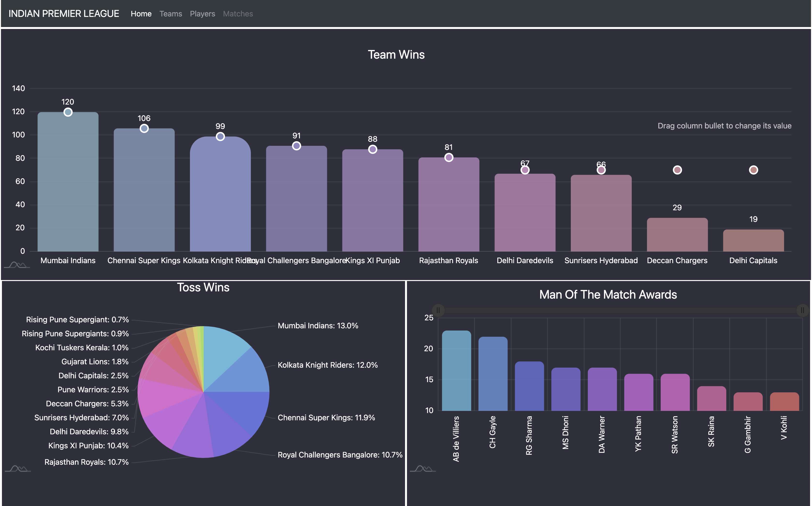Screen dimensions: 812x506
Task: Open the Teams nav item
Action: coord(171,14)
